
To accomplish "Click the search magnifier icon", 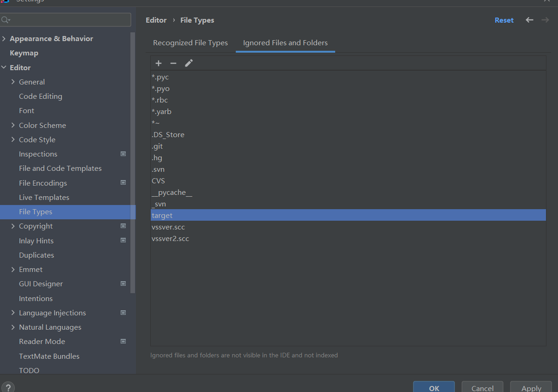I will pos(6,20).
